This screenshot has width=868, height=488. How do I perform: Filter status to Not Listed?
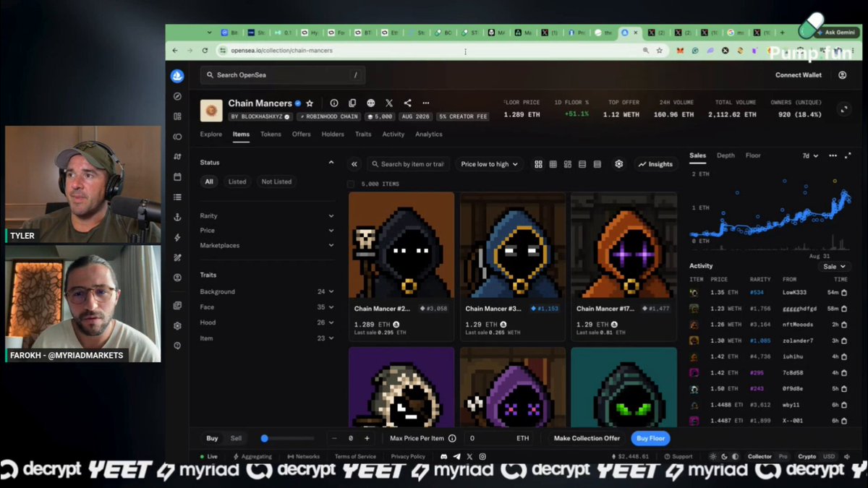(276, 181)
